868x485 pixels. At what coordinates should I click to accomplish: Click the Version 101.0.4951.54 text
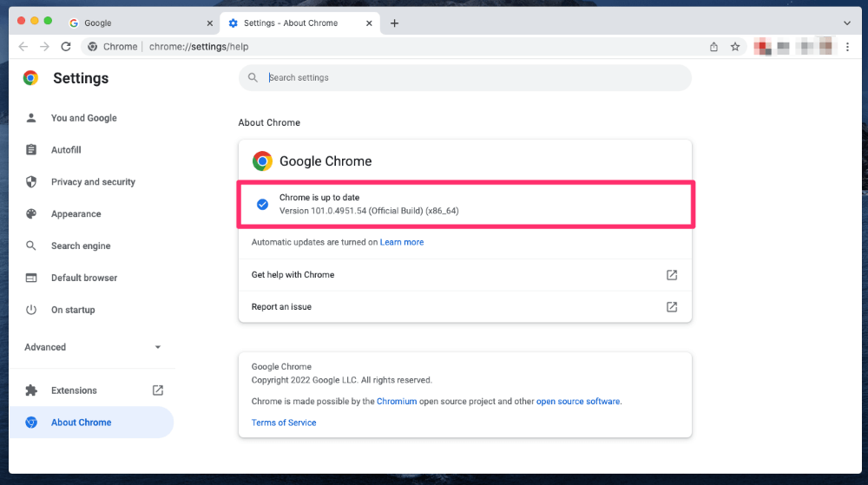pyautogui.click(x=369, y=211)
